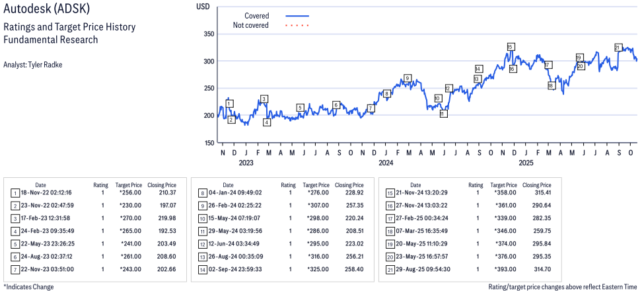Click the Autodesk (ADSK) title
Screen dimensions: 644x291
pyautogui.click(x=44, y=10)
